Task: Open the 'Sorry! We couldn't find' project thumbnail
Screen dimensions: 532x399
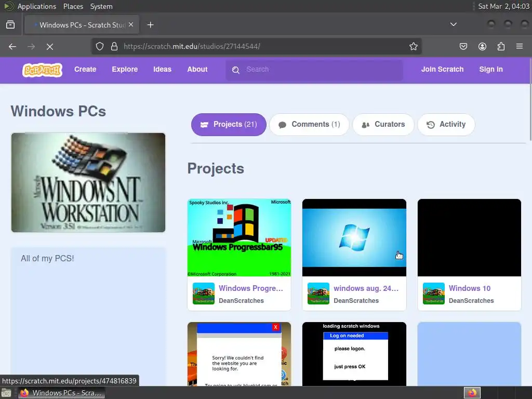Action: 239,354
